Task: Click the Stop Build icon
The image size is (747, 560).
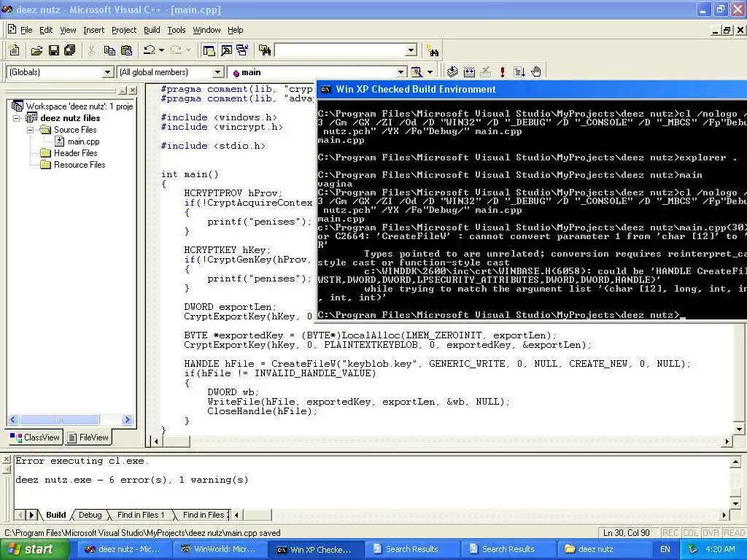Action: (x=485, y=72)
